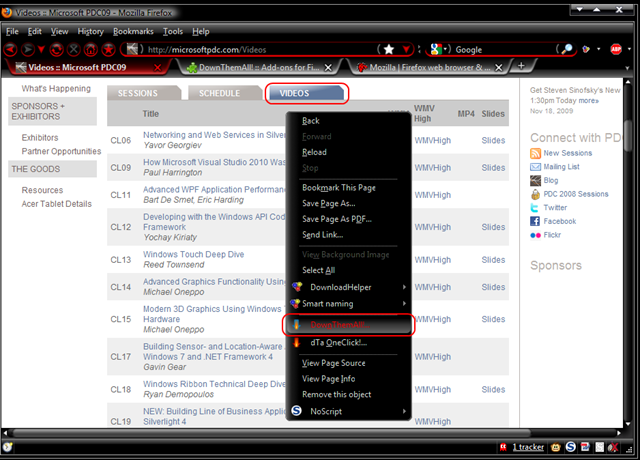Open the Bookmarks menu
Image resolution: width=640 pixels, height=460 pixels.
(133, 31)
